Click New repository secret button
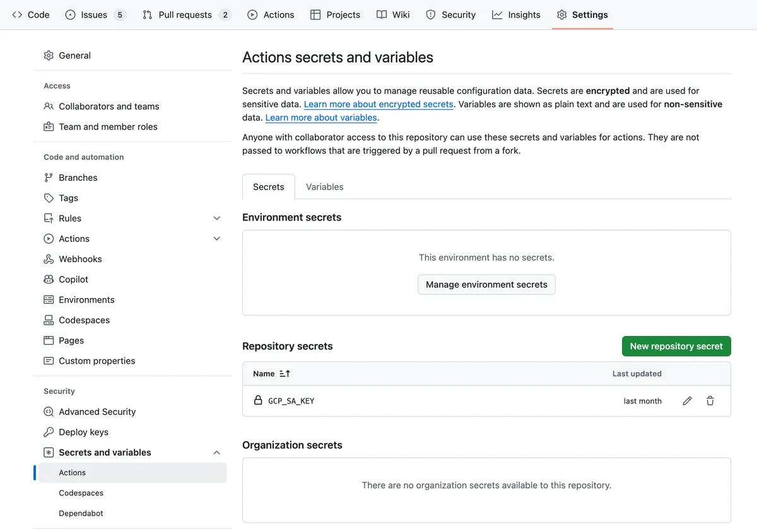The width and height of the screenshot is (757, 532). [x=676, y=346]
